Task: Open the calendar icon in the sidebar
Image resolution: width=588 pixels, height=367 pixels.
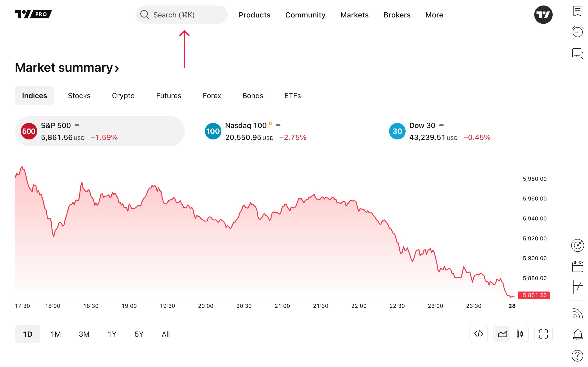Action: coord(577,267)
